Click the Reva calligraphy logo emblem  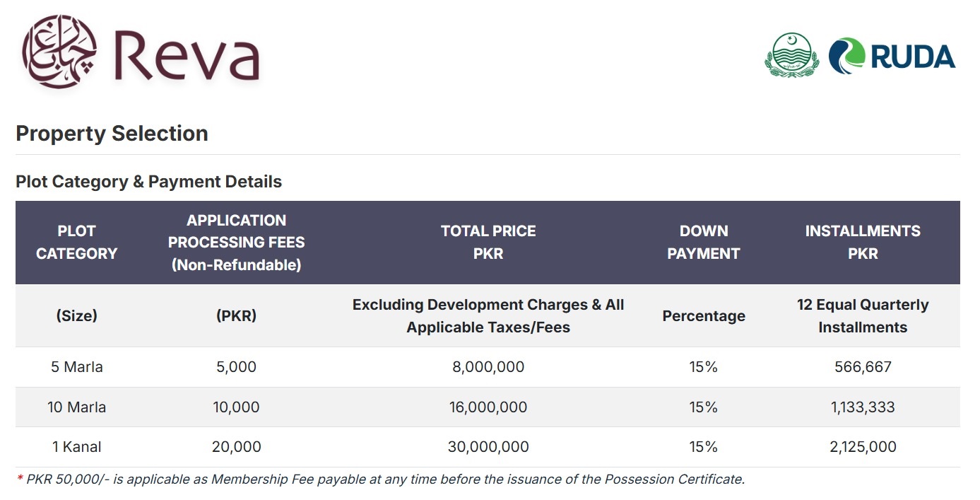59,51
